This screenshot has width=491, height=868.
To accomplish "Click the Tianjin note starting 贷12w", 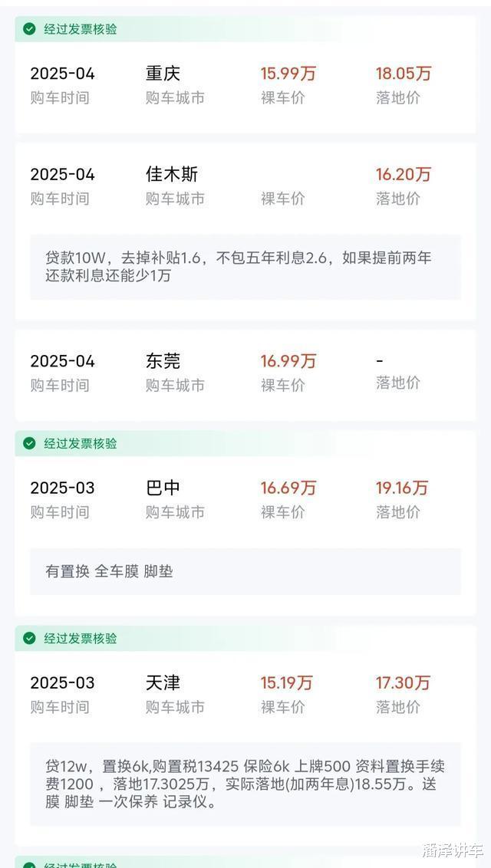I will coord(245,784).
